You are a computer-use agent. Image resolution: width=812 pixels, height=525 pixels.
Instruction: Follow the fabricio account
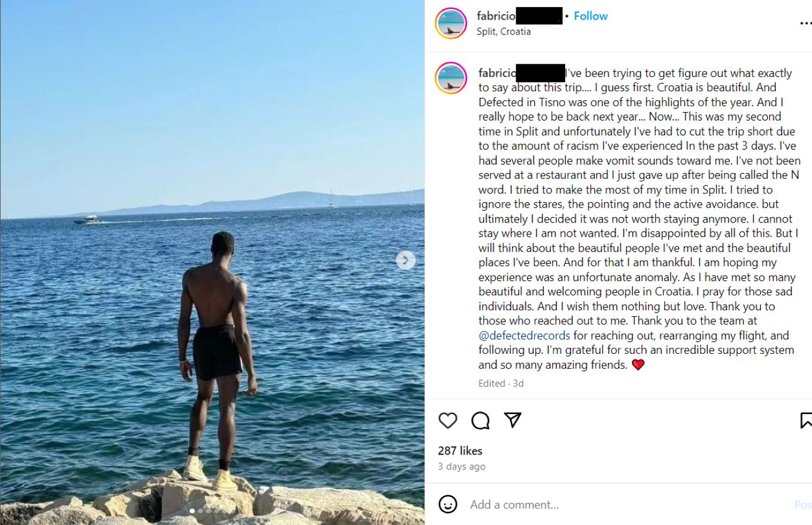(x=591, y=16)
